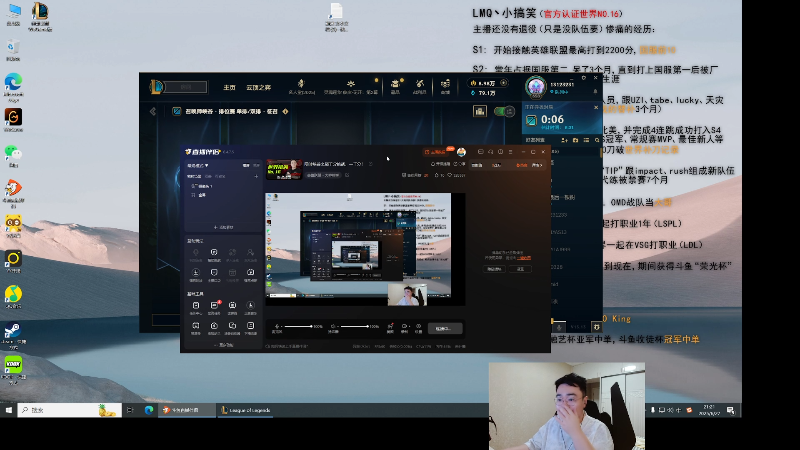Open the notification bell in League client
The width and height of the screenshot is (800, 450).
click(595, 92)
